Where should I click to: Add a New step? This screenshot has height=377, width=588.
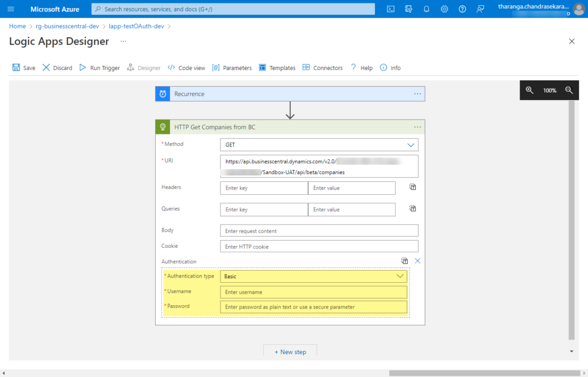(x=290, y=352)
